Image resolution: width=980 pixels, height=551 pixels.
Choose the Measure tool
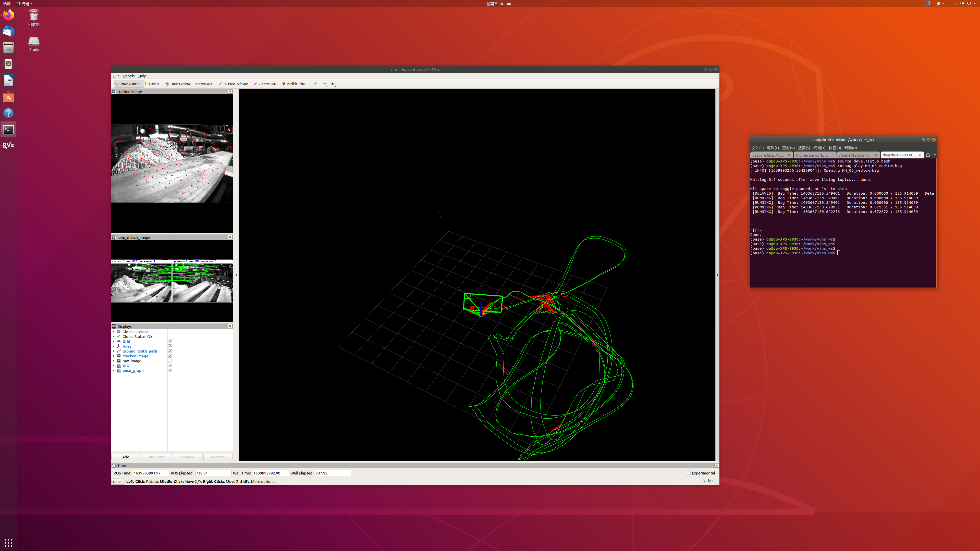tap(204, 84)
